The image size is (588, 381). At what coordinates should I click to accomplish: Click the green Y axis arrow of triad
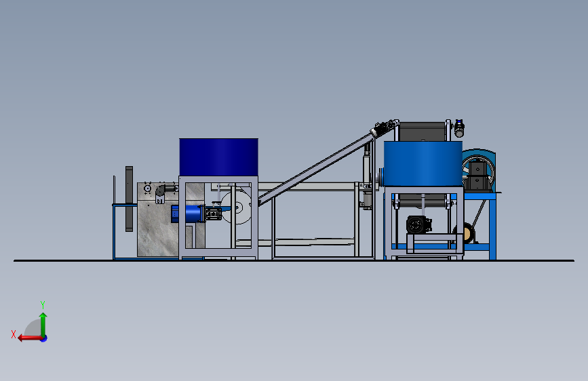(x=43, y=324)
